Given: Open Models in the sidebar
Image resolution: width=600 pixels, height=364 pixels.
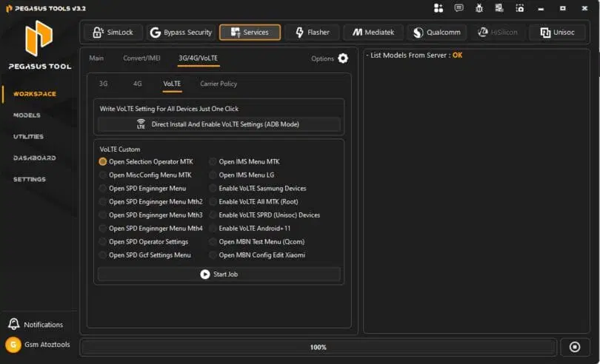Looking at the screenshot, I should tap(27, 115).
